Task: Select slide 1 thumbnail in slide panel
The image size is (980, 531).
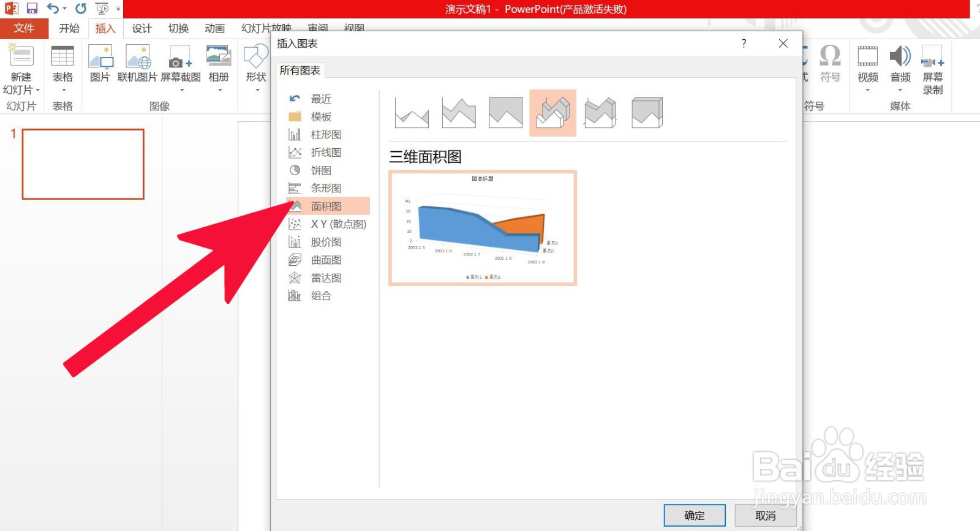Action: (83, 164)
